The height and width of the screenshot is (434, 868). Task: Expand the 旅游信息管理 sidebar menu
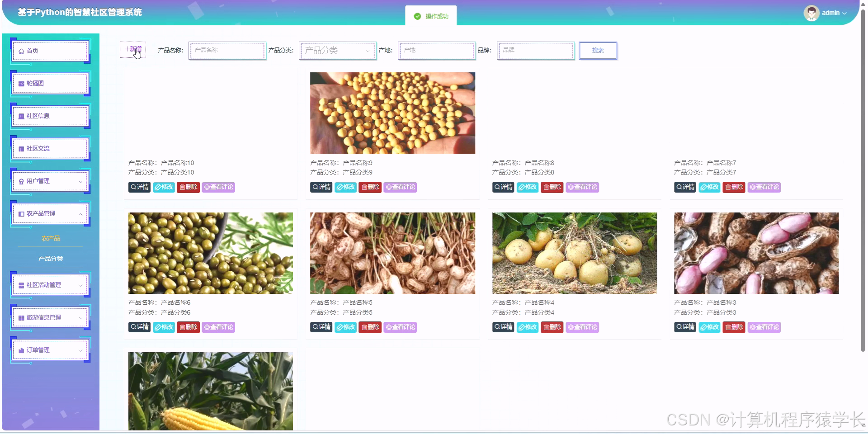coord(50,317)
